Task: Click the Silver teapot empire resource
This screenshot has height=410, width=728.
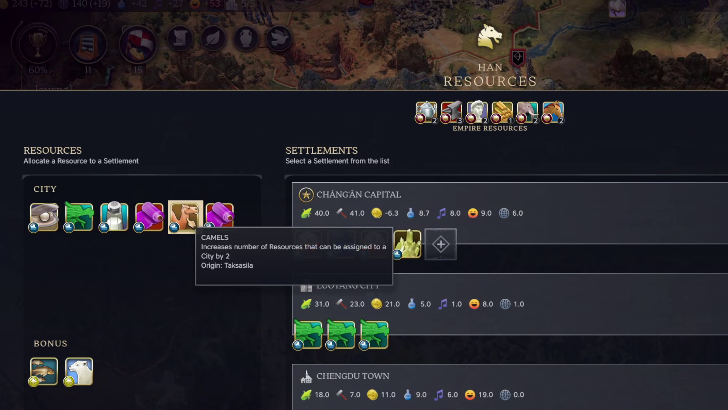Action: (426, 112)
